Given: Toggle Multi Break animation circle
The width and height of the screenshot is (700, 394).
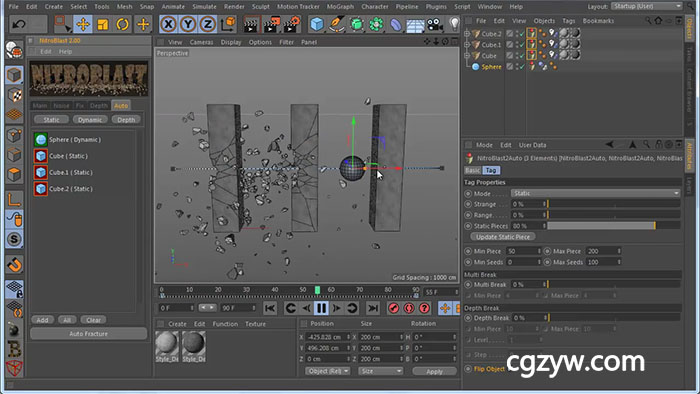Looking at the screenshot, I should tap(468, 285).
